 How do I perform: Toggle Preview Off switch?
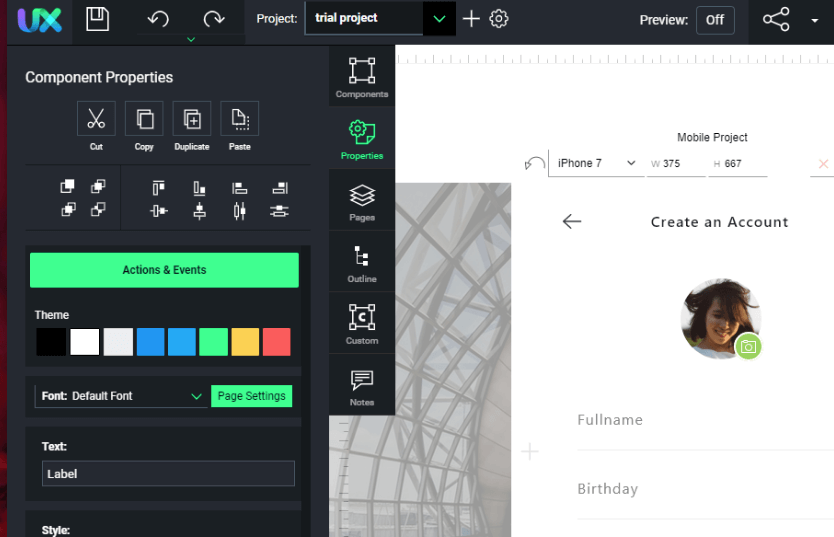(715, 20)
